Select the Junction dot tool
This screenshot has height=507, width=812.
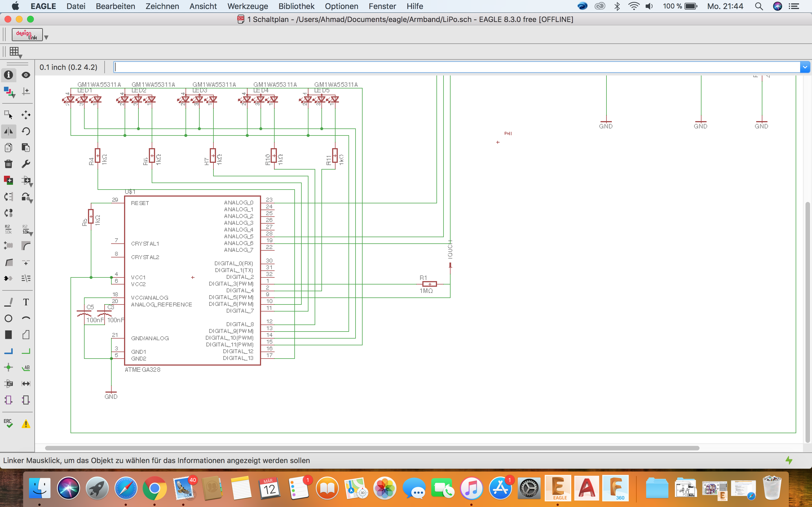tap(8, 368)
